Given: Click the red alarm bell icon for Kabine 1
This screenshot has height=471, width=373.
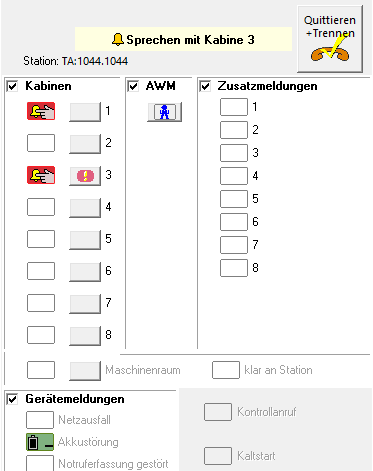Looking at the screenshot, I should tap(41, 111).
